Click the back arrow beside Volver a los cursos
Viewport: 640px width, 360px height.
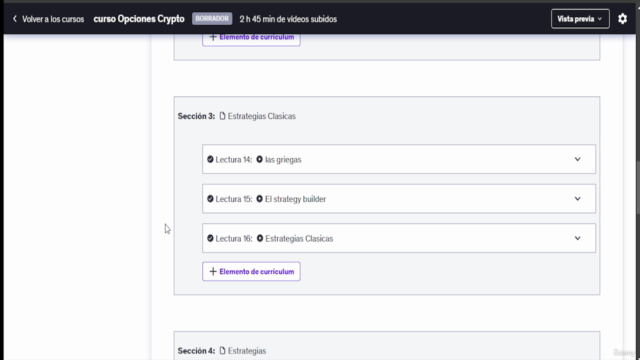[x=15, y=19]
